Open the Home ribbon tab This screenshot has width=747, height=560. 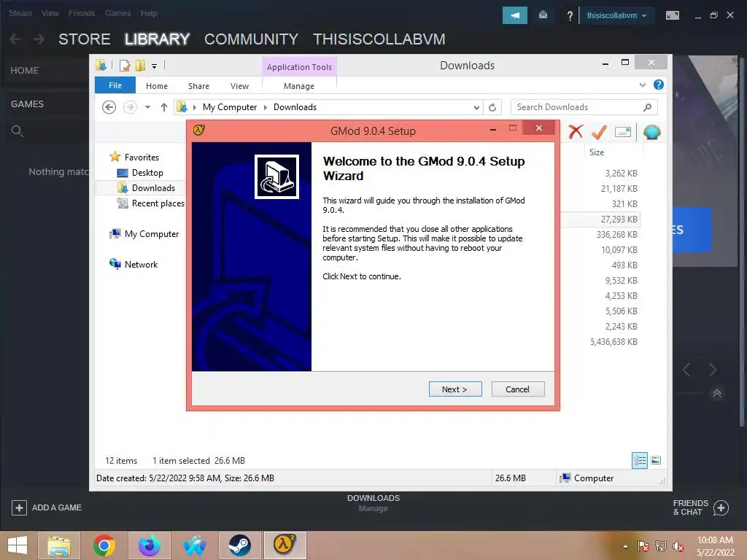[157, 86]
